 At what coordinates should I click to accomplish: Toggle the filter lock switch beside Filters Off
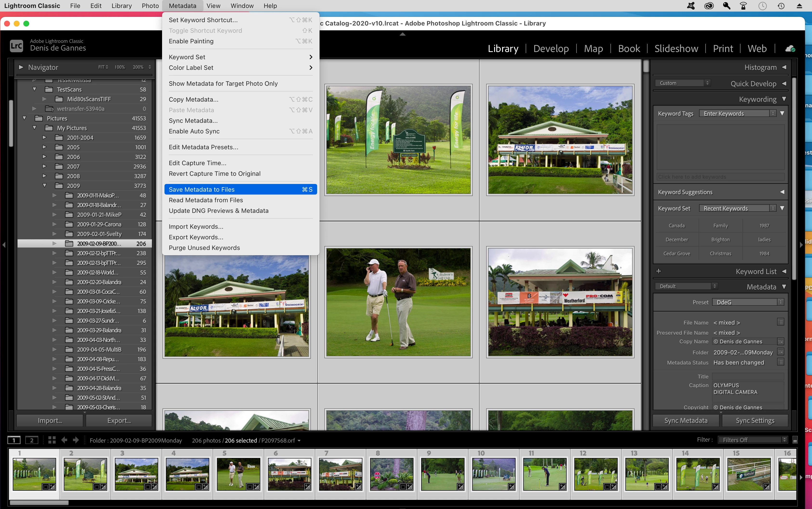point(795,440)
